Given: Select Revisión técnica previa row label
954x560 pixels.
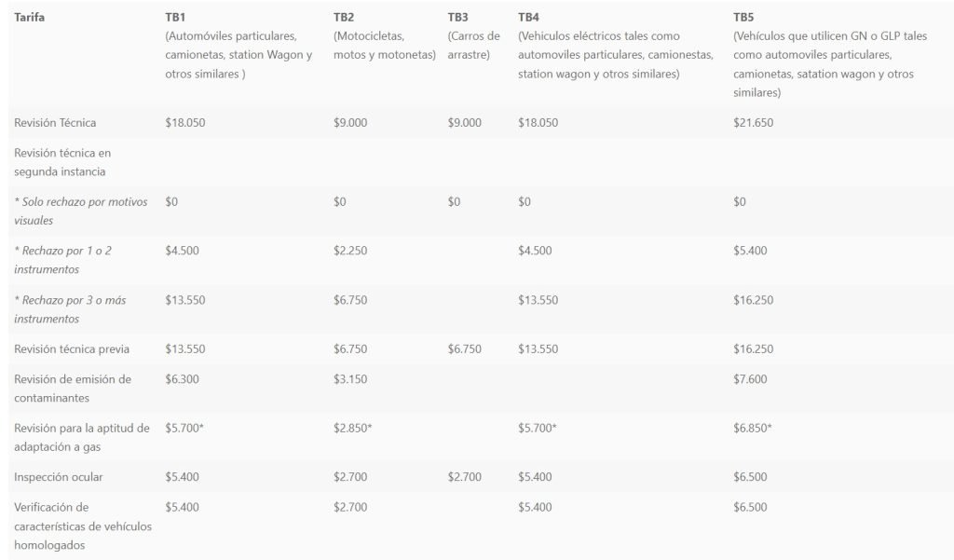Looking at the screenshot, I should (x=72, y=348).
